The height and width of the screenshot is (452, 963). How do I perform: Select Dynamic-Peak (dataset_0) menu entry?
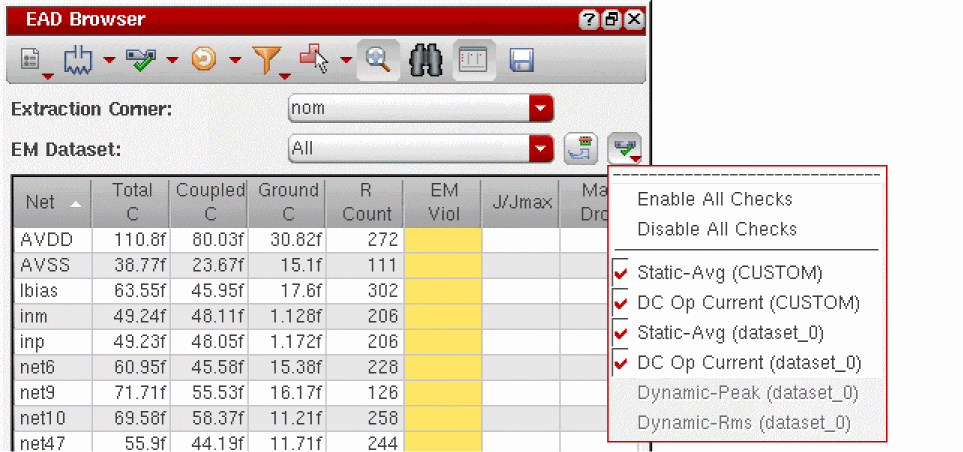coord(747,393)
